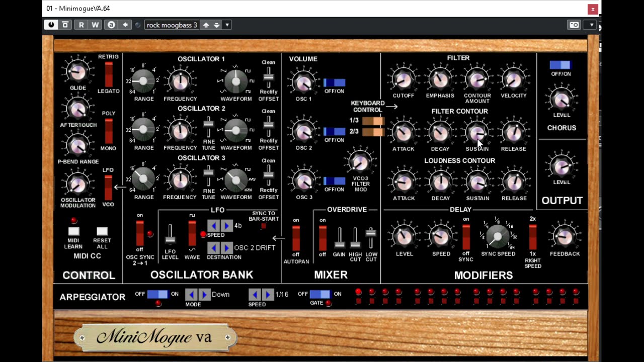Click the OSC 1 volume knob
This screenshot has width=644, height=362.
pos(303,82)
